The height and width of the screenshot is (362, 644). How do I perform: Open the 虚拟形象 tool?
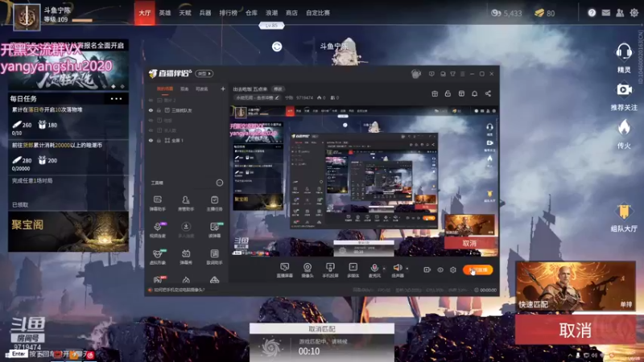158,257
